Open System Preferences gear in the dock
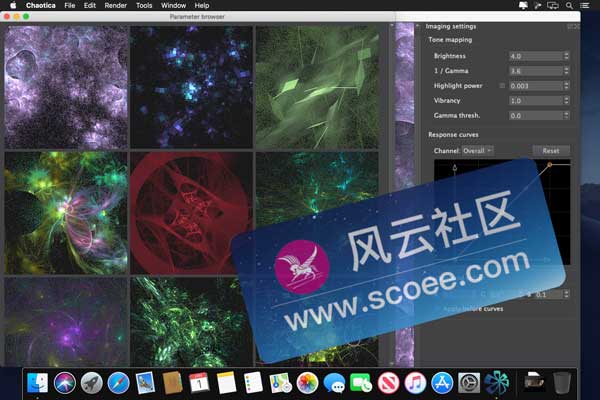600x400 pixels. click(469, 382)
